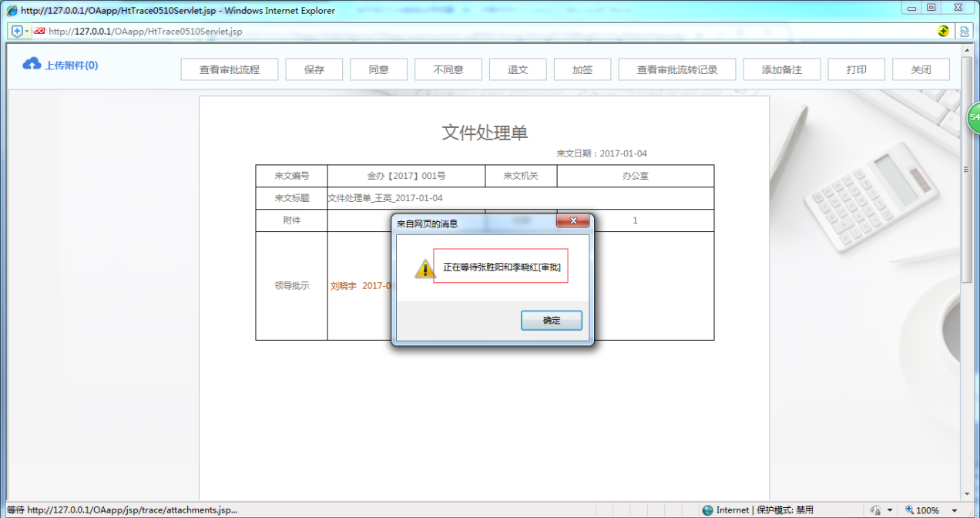Click the vertical scrollbar up arrow
This screenshot has height=518, width=980.
pos(968,49)
